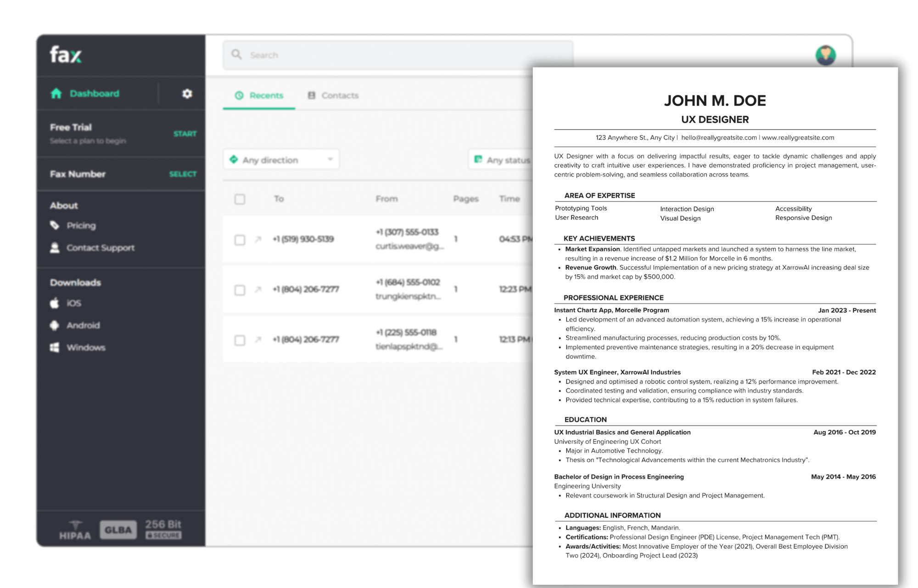Check the 12:23 PM fax row checkbox
918x588 pixels.
[240, 290]
